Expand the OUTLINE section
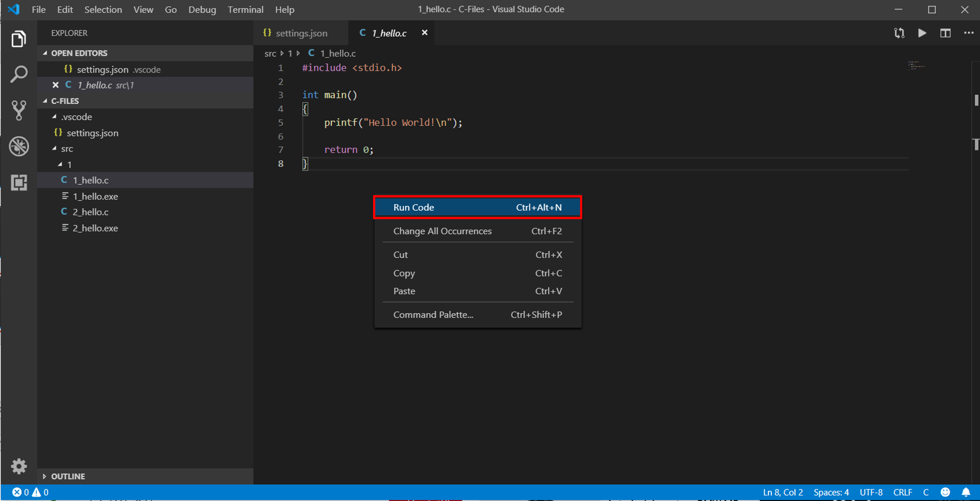980x501 pixels. (68, 476)
